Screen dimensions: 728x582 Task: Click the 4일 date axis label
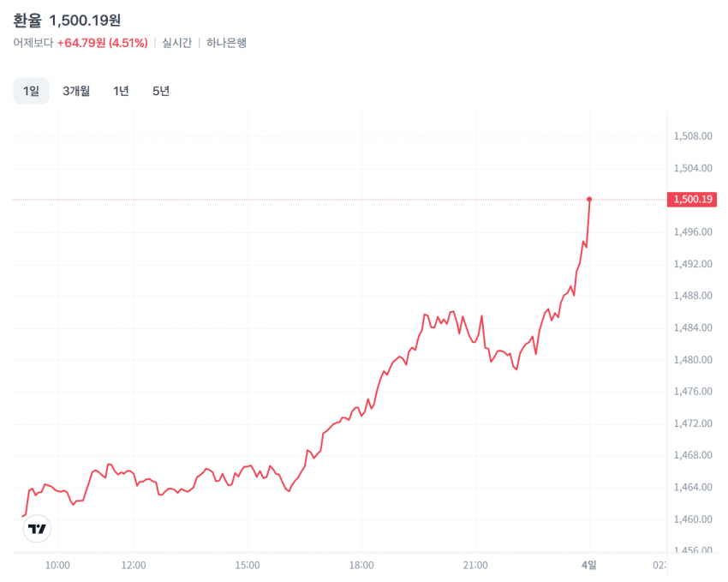click(x=589, y=566)
